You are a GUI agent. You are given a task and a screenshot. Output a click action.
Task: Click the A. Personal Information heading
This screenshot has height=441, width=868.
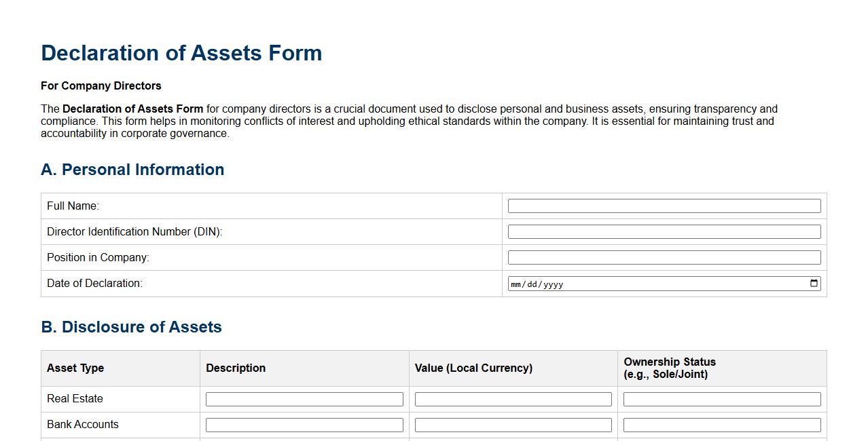click(x=132, y=170)
